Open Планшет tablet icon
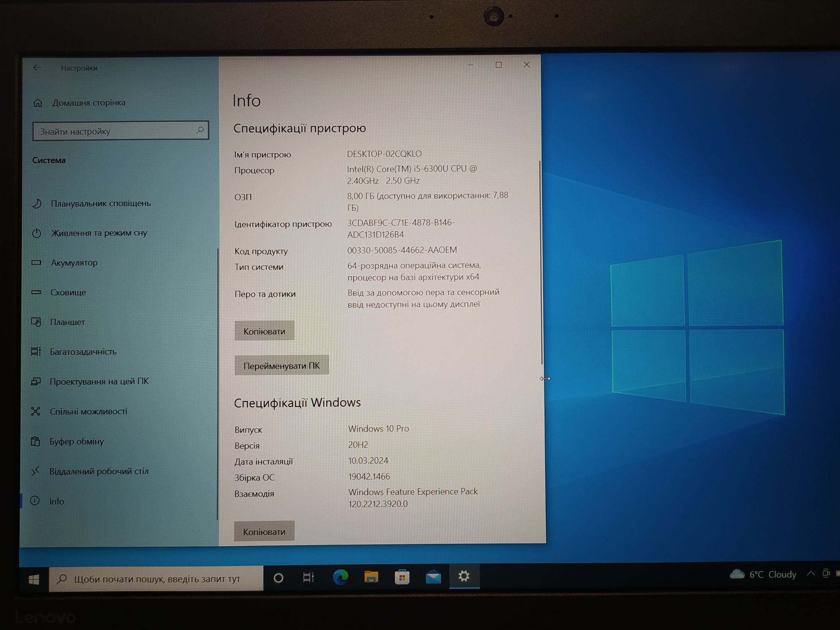Image resolution: width=840 pixels, height=630 pixels. pyautogui.click(x=36, y=322)
